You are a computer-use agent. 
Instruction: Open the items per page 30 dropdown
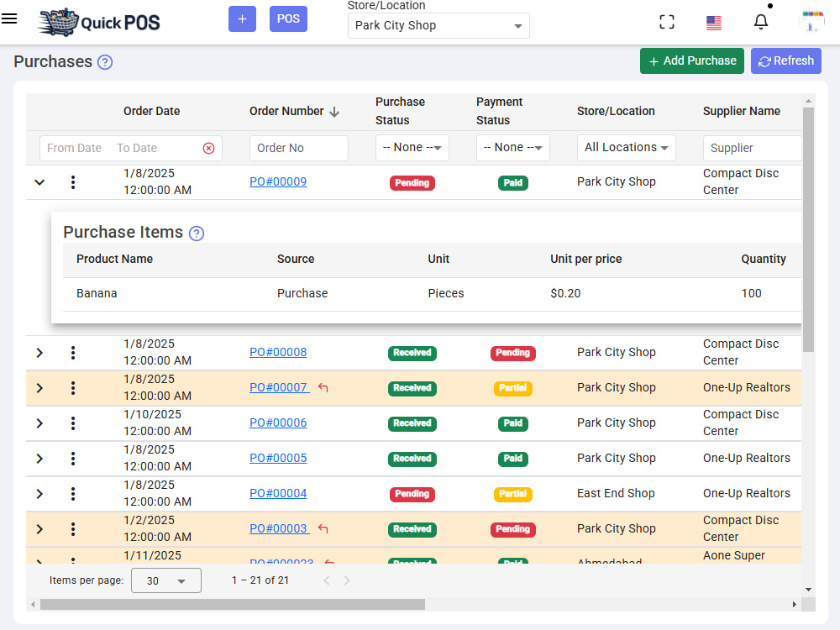pos(166,580)
